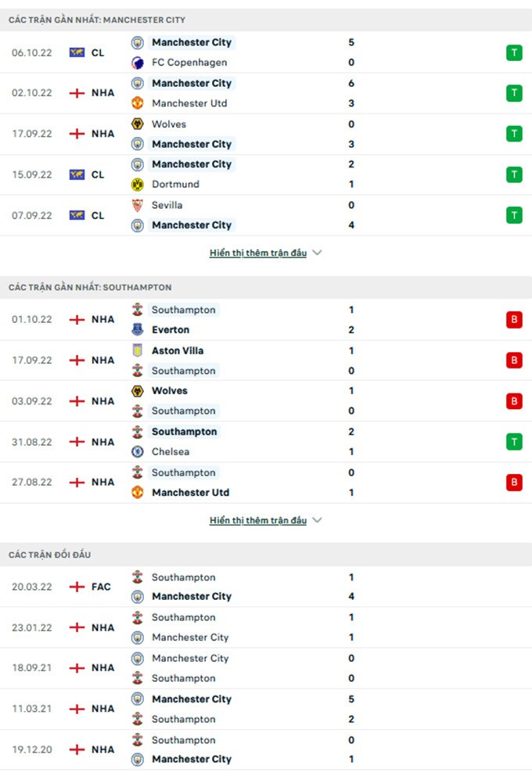This screenshot has width=532, height=772.
Task: Select the head-to-head matches header
Action: tap(50, 555)
